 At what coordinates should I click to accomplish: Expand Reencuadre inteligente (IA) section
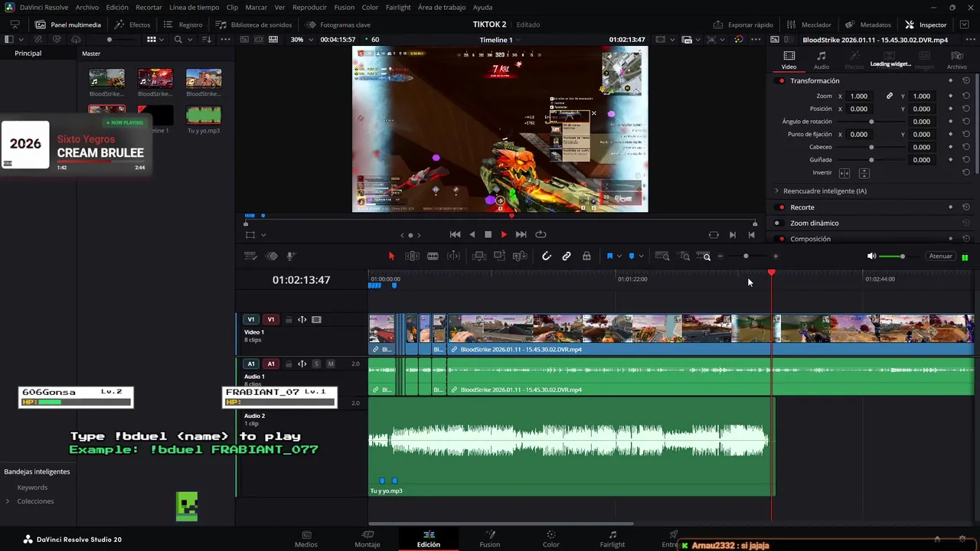point(776,191)
